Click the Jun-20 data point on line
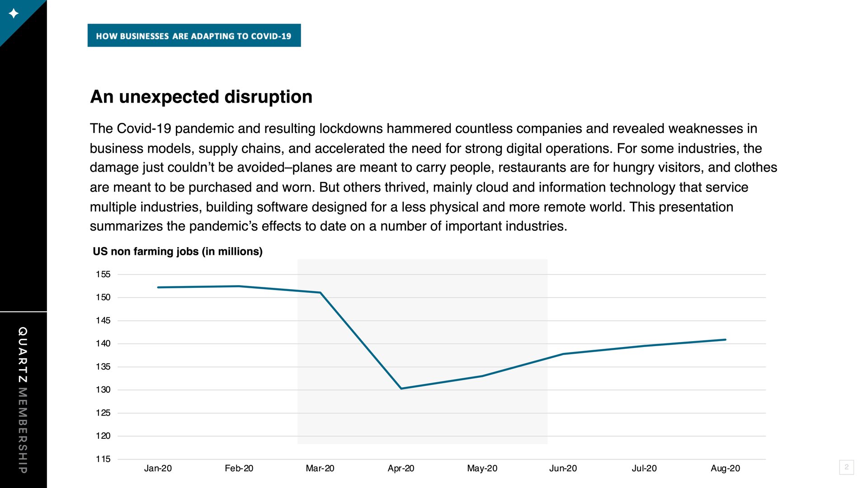 pyautogui.click(x=563, y=354)
